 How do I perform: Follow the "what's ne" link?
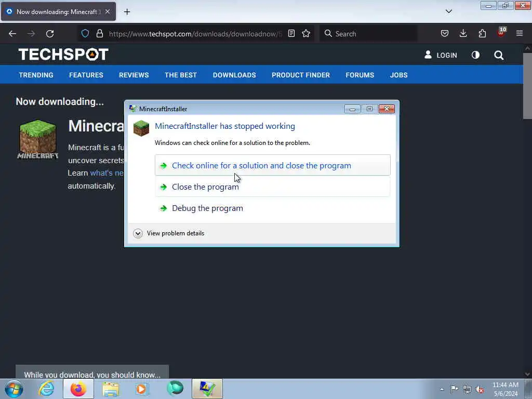[107, 173]
